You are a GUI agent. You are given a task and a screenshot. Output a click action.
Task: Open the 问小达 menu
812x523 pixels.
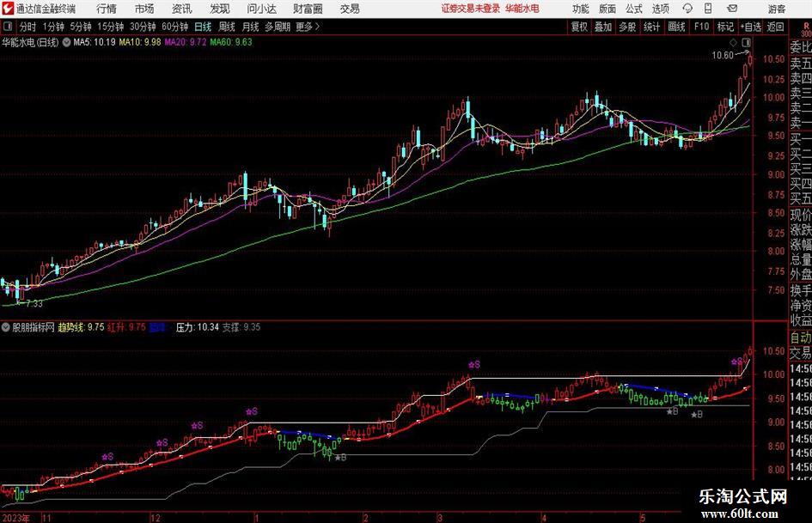(261, 9)
